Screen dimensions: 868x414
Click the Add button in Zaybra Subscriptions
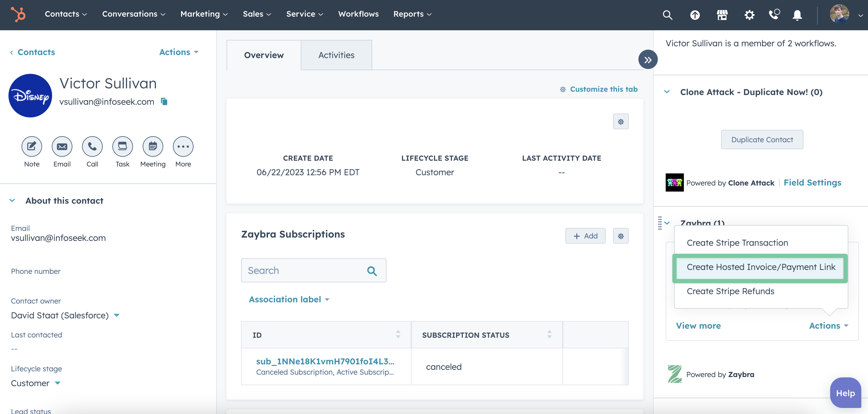[x=585, y=236]
